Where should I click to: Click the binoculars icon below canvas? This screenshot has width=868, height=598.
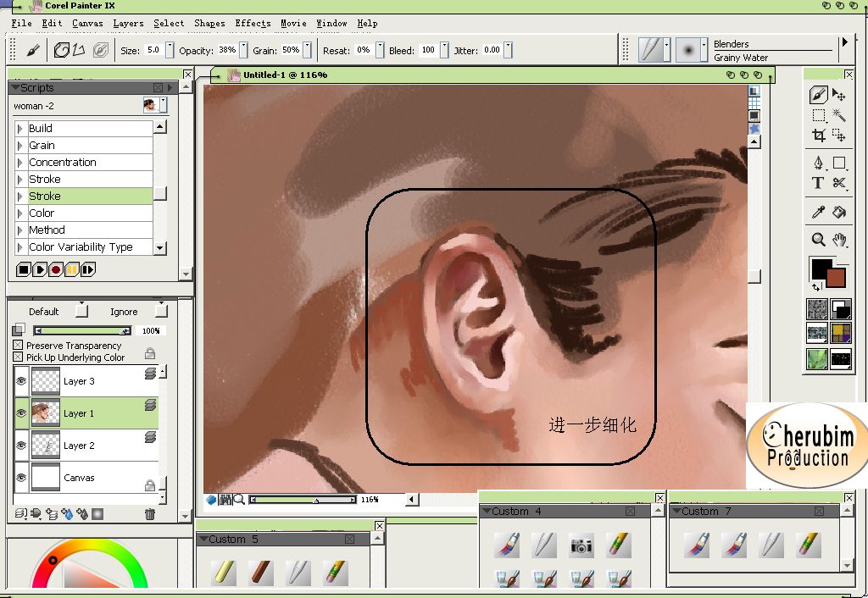tap(225, 500)
